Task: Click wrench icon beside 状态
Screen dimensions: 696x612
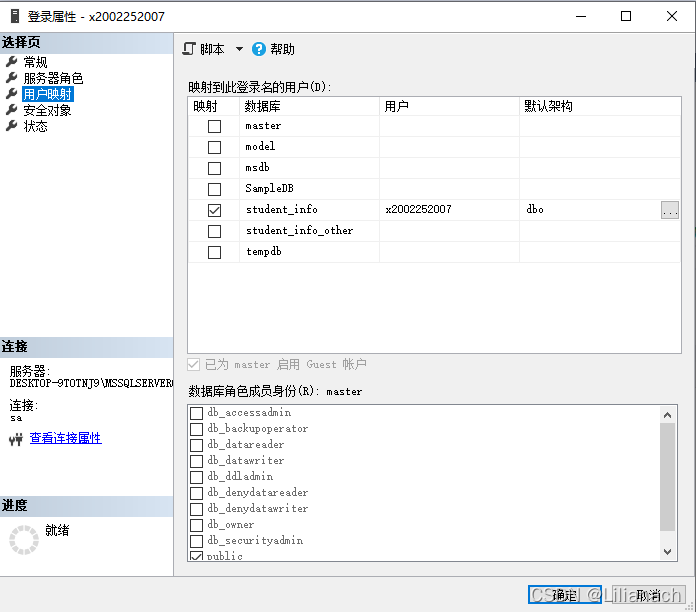Action: [12, 126]
